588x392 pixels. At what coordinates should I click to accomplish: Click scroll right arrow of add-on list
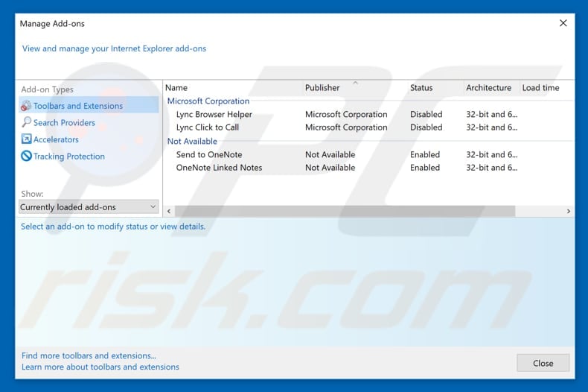pyautogui.click(x=569, y=211)
